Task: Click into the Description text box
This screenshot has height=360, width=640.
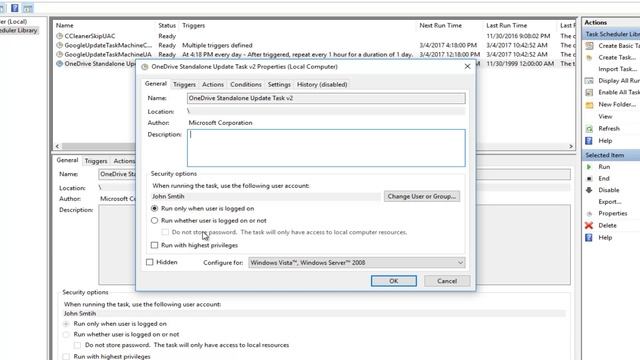Action: tap(326, 148)
